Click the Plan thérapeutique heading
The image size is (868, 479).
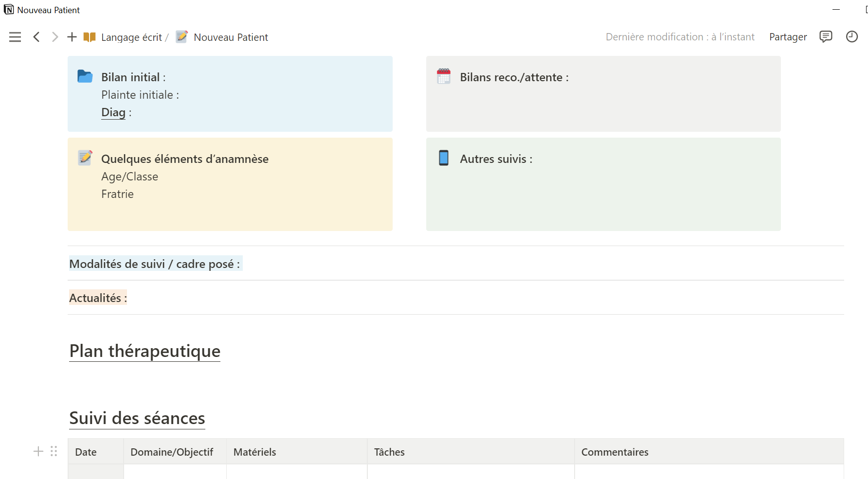coord(145,351)
